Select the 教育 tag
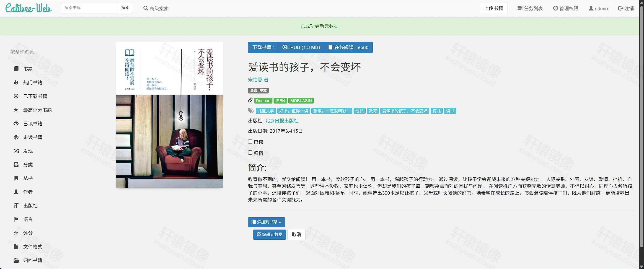This screenshot has height=269, width=644. coord(373,111)
